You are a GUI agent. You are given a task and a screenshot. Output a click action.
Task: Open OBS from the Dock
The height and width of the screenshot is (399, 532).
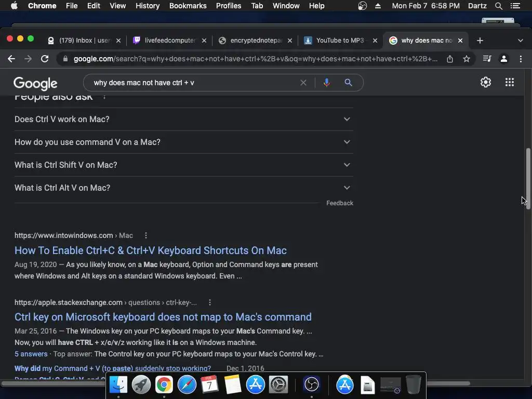click(312, 385)
